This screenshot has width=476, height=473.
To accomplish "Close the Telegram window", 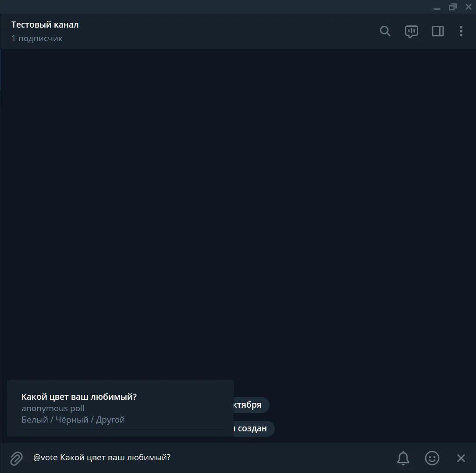I will (469, 7).
